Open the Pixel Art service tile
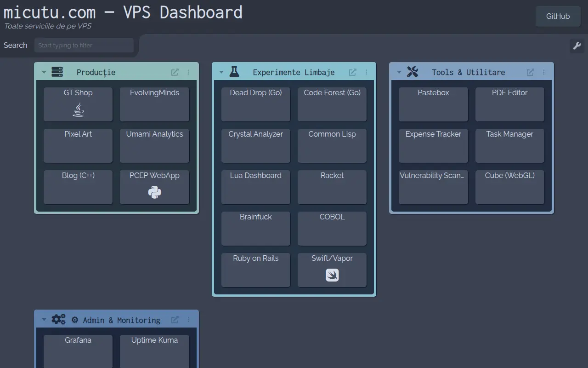588x368 pixels. click(x=78, y=146)
